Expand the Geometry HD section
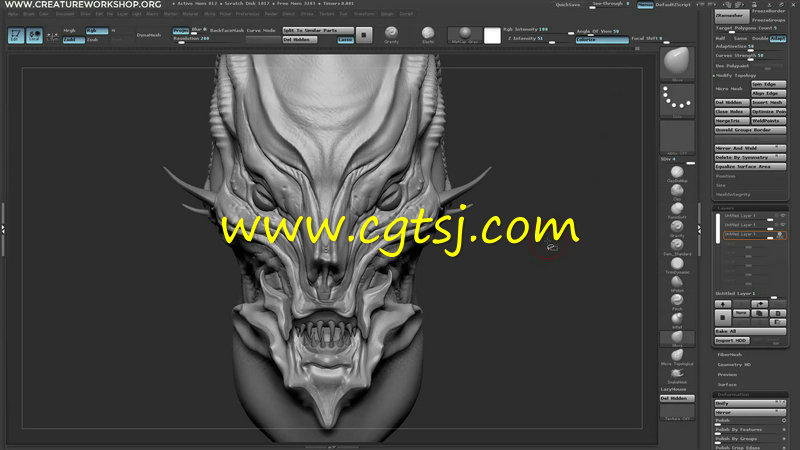 (x=734, y=364)
